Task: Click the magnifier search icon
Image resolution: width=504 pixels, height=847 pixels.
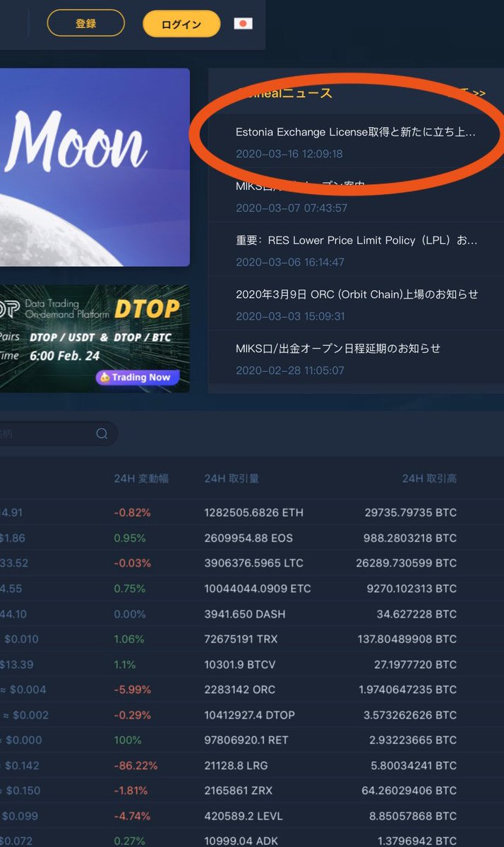Action: [102, 433]
